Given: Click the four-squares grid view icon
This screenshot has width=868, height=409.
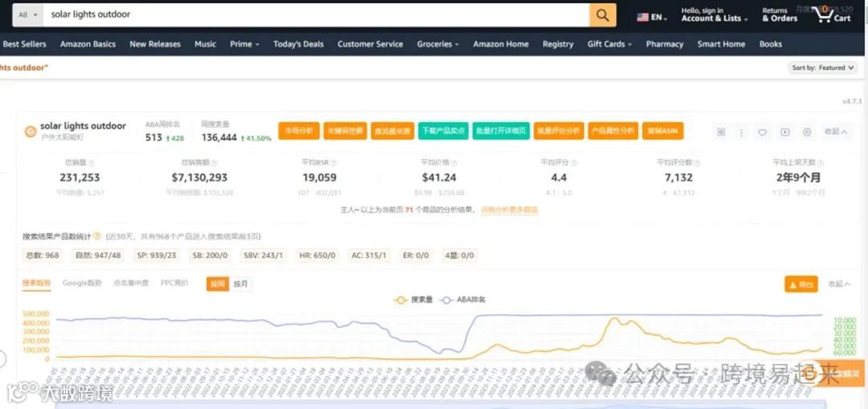Looking at the screenshot, I should tap(721, 132).
